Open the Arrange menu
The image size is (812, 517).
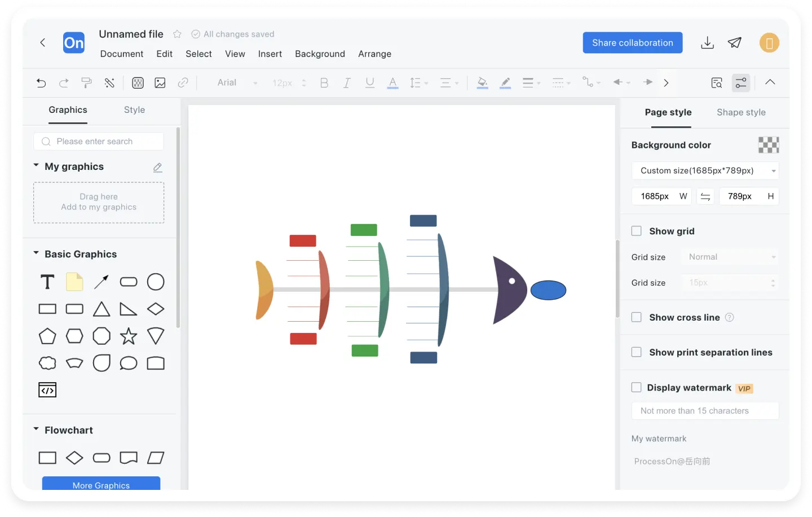(374, 54)
